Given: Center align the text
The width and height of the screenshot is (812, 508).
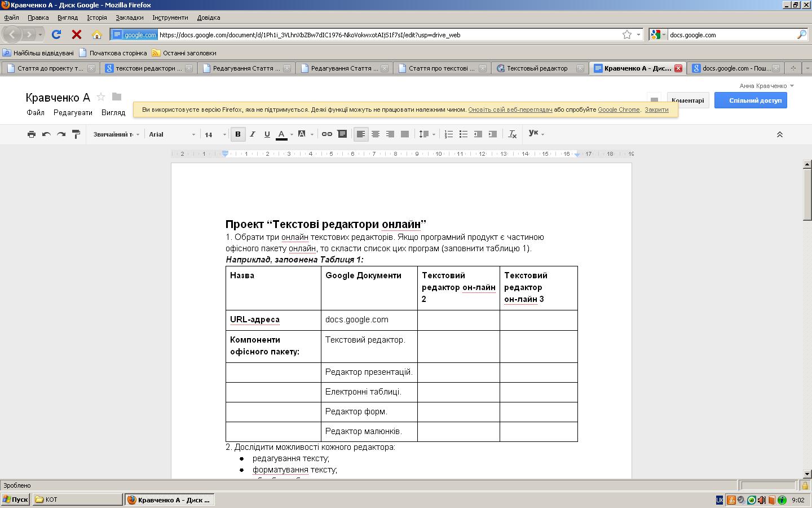Looking at the screenshot, I should coord(376,134).
